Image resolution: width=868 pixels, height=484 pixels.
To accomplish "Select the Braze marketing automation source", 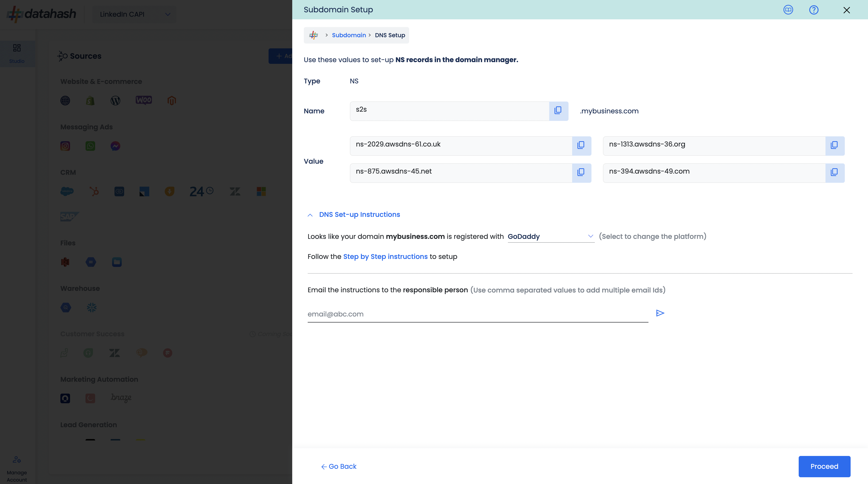I will click(x=121, y=398).
